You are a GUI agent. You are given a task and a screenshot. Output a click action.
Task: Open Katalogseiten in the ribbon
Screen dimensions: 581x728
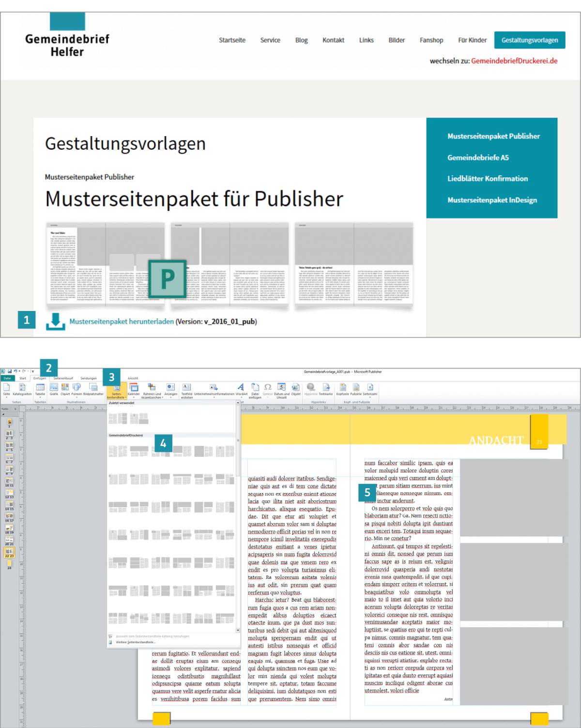click(22, 389)
